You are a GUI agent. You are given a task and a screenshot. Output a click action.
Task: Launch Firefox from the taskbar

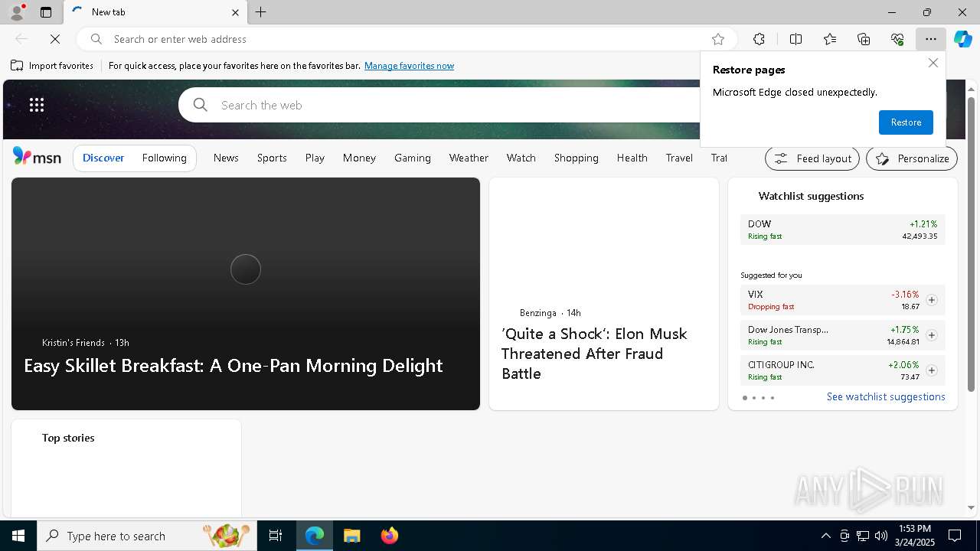tap(390, 536)
